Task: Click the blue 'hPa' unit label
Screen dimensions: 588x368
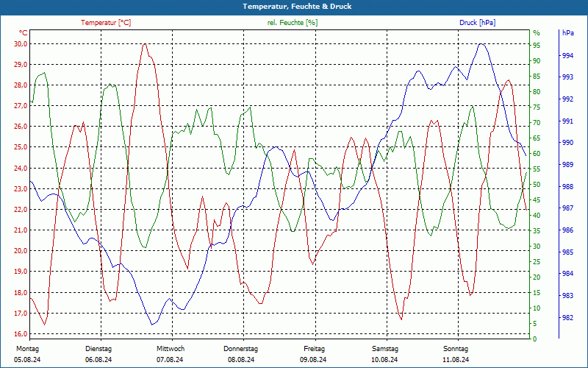Action: pyautogui.click(x=568, y=32)
